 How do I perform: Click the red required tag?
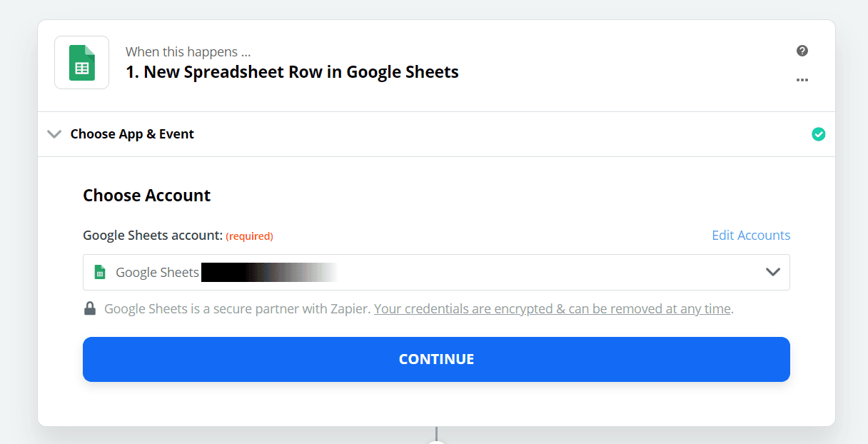pos(250,236)
